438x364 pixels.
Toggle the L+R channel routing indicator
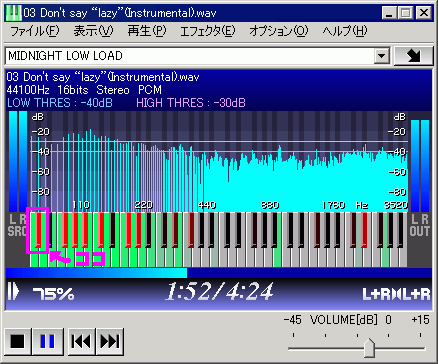coord(396,294)
